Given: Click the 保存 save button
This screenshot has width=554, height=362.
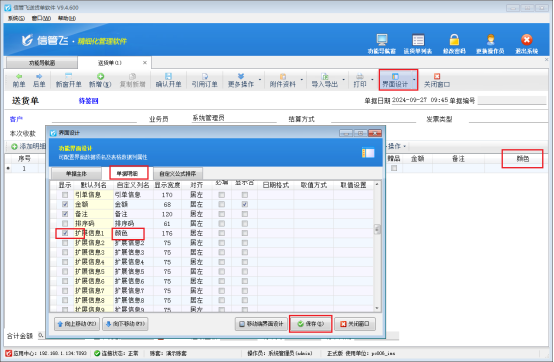Looking at the screenshot, I should (311, 324).
